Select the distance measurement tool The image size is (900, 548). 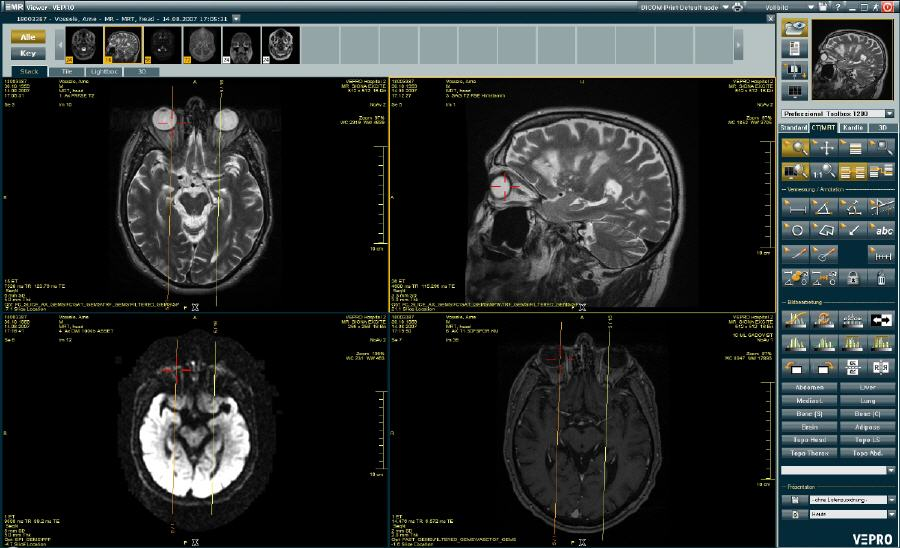[x=796, y=208]
